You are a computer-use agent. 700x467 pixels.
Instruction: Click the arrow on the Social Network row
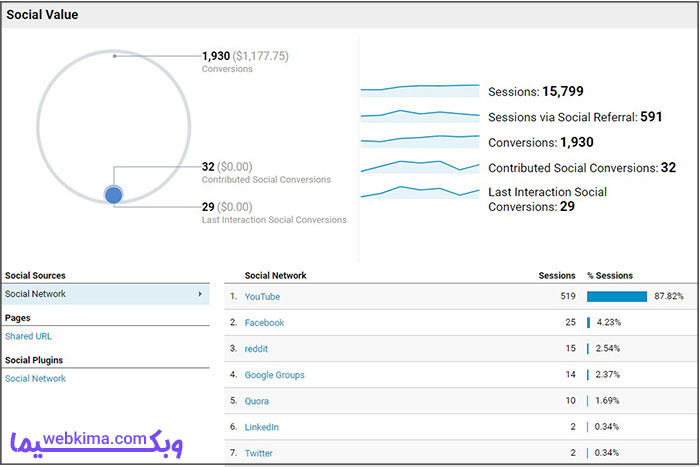pyautogui.click(x=200, y=294)
